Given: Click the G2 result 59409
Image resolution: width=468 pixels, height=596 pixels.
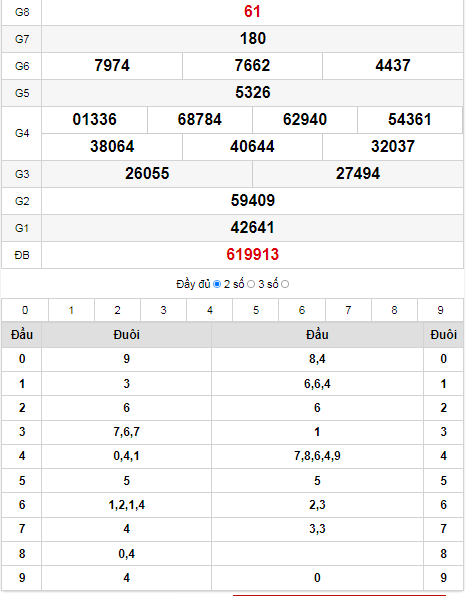Looking at the screenshot, I should click(252, 201).
